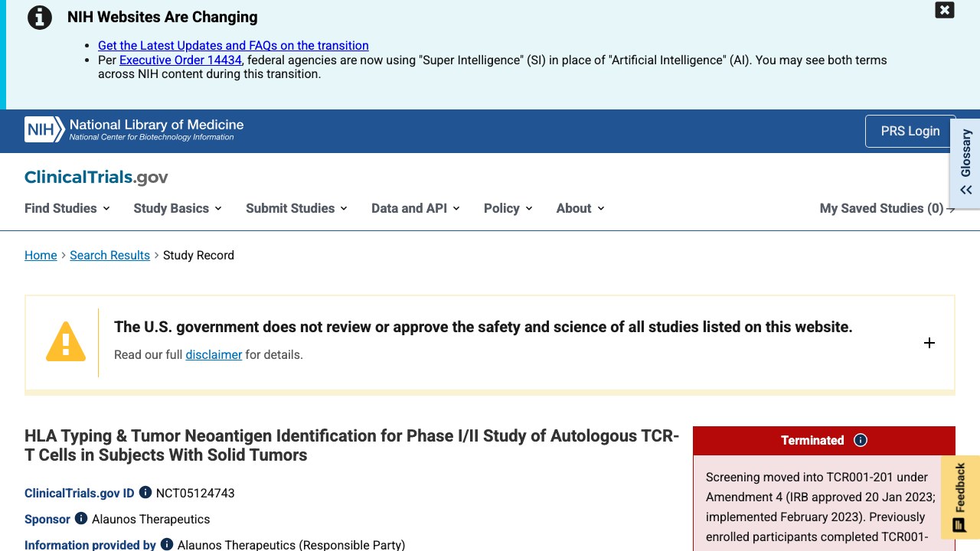Viewport: 980px width, 551px height.
Task: Click the info icon beside Terminated status
Action: [x=861, y=440]
